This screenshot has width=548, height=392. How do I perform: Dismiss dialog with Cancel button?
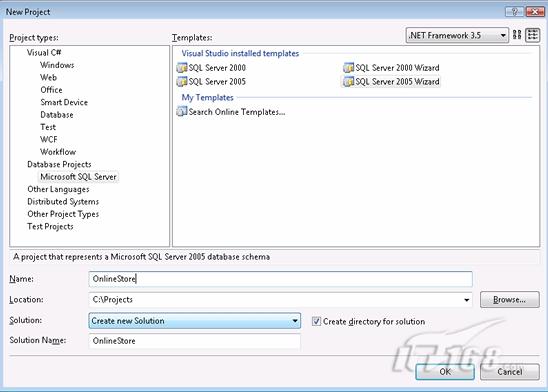(510, 371)
